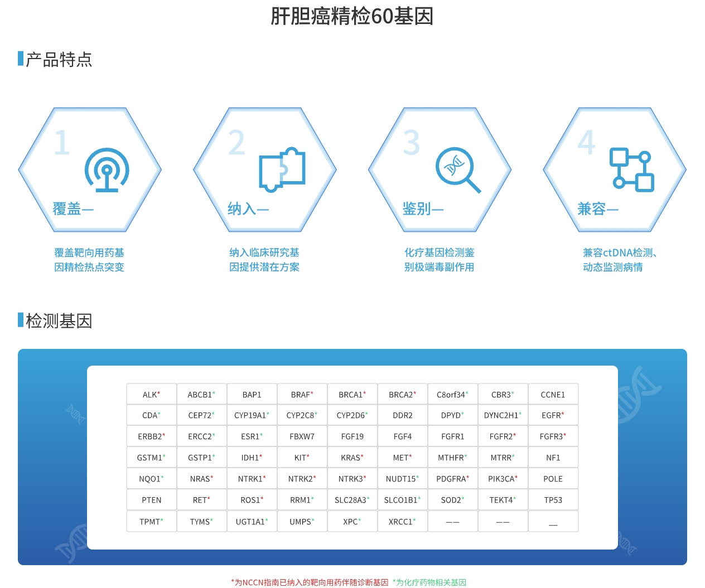Select the KRAS gene cell
Screen dimensions: 705x588
coord(352,458)
